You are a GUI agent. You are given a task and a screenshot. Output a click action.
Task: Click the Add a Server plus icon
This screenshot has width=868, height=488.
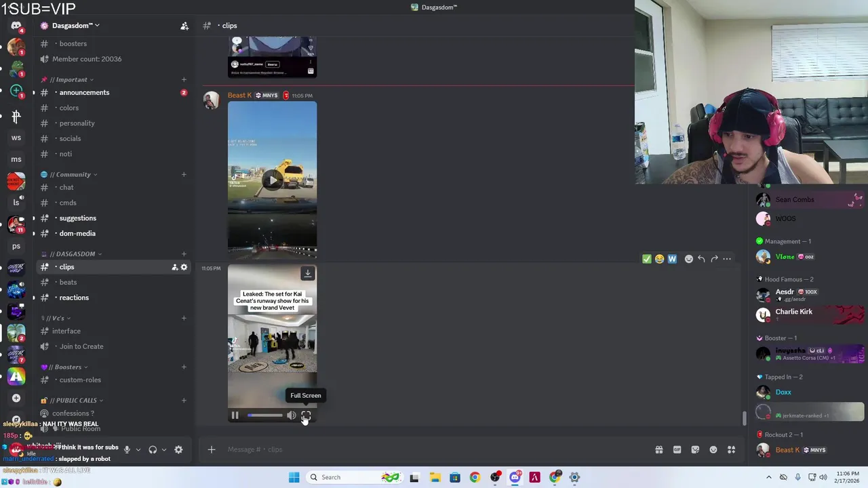(x=16, y=399)
